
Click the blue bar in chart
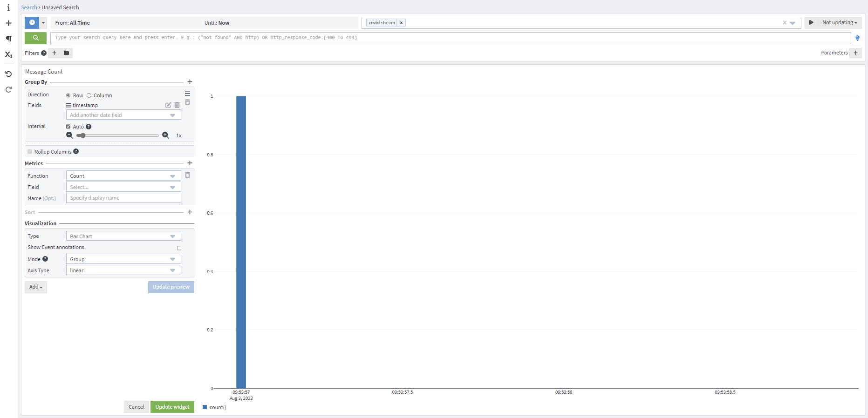pos(241,242)
